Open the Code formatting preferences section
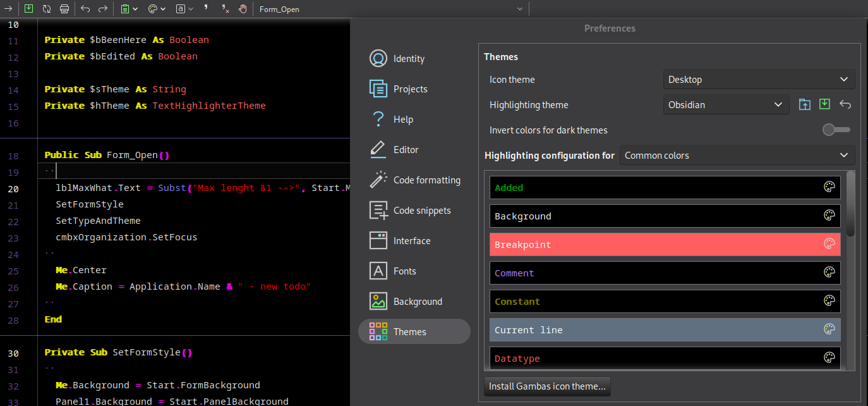Screen dimensions: 868x406 coord(426,180)
